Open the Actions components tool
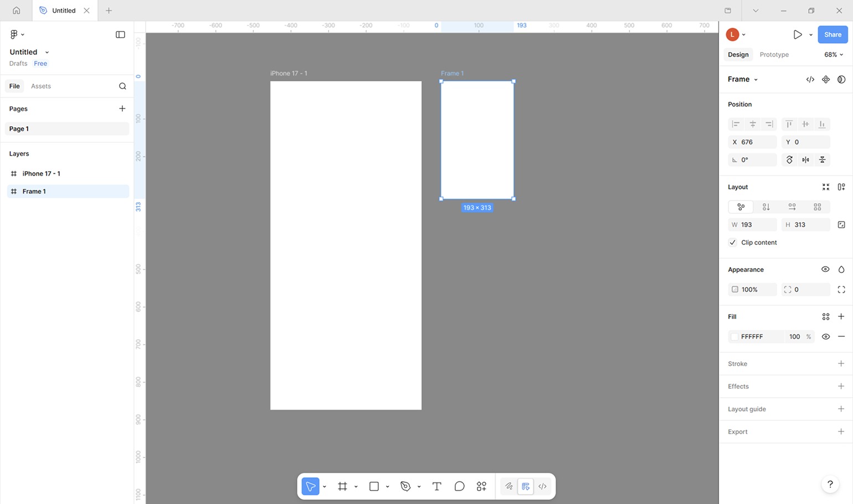The width and height of the screenshot is (853, 504). [481, 486]
